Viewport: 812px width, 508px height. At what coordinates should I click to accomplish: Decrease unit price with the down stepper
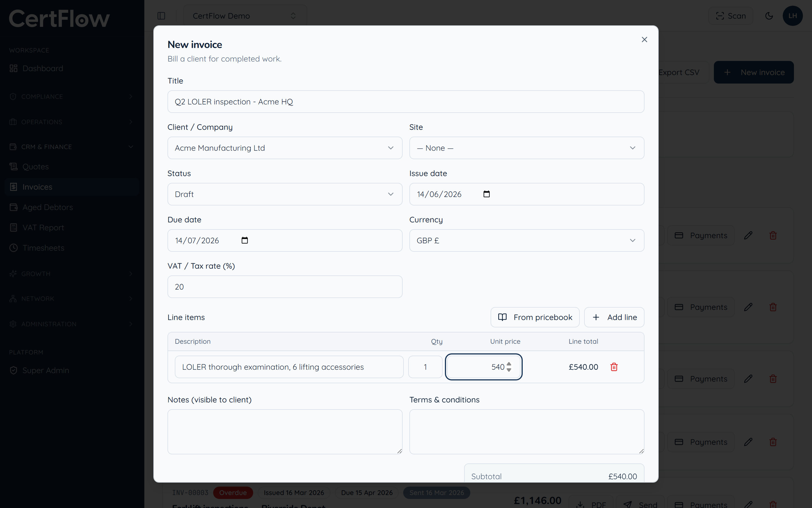click(x=509, y=370)
